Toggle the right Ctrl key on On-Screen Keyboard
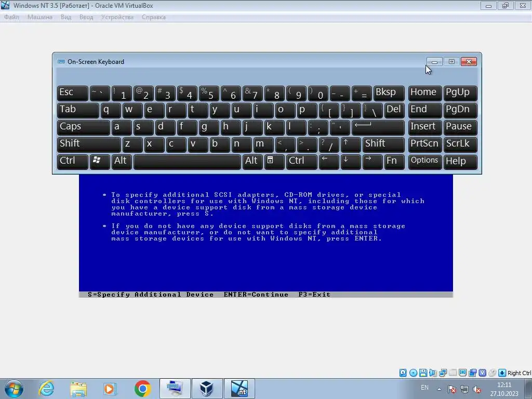Image resolution: width=532 pixels, height=399 pixels. [302, 162]
